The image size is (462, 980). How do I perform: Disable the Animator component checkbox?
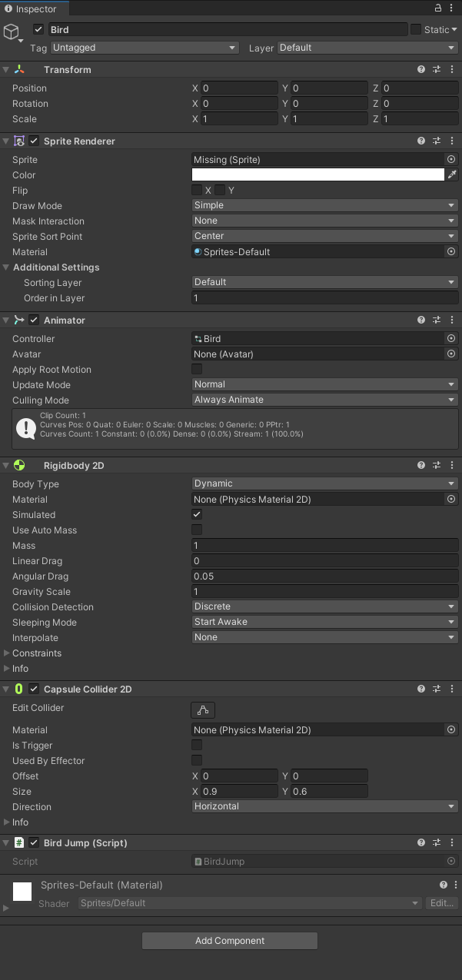[34, 320]
